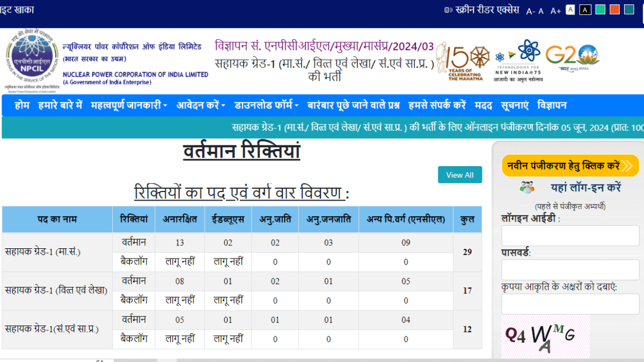
Task: Open सूचनाएं menu item
Action: point(515,105)
